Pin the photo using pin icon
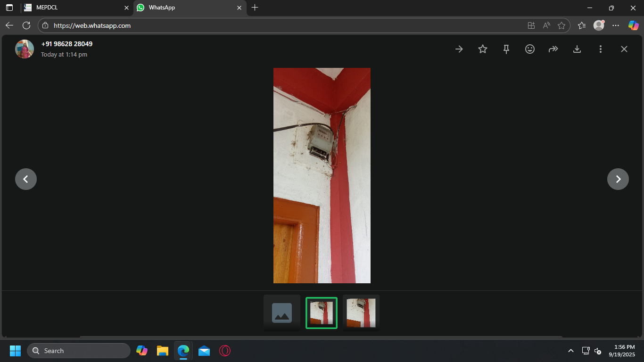 tap(506, 49)
